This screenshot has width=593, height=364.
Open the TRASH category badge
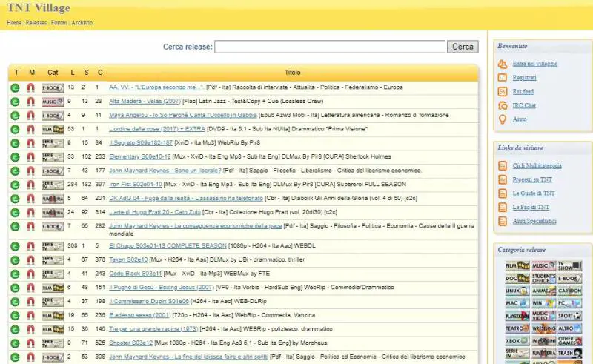(x=569, y=353)
